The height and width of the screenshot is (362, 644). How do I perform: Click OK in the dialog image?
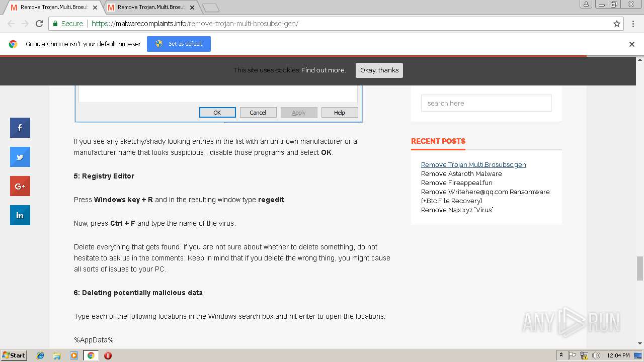click(217, 113)
